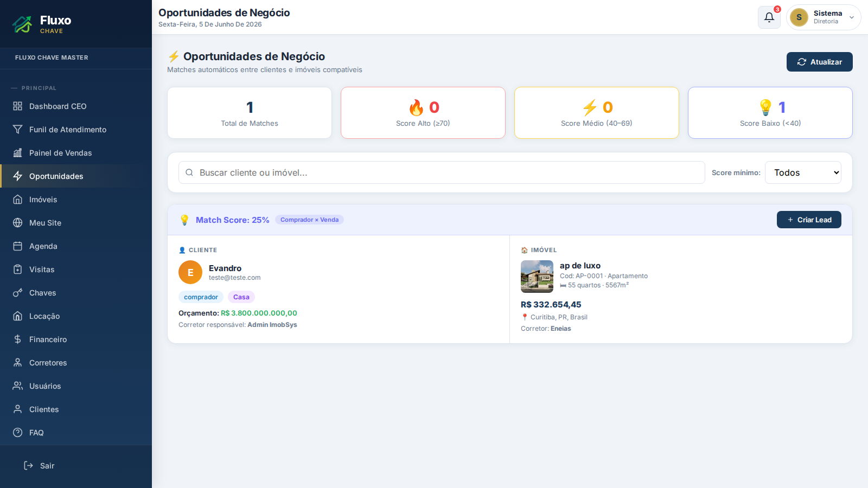Click the Agenda calendar icon
868x488 pixels.
coord(18,246)
